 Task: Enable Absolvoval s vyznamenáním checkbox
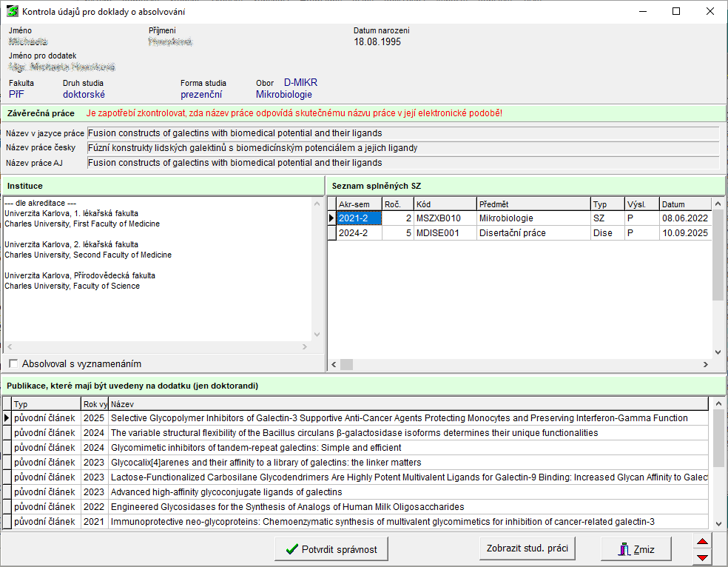pyautogui.click(x=13, y=363)
